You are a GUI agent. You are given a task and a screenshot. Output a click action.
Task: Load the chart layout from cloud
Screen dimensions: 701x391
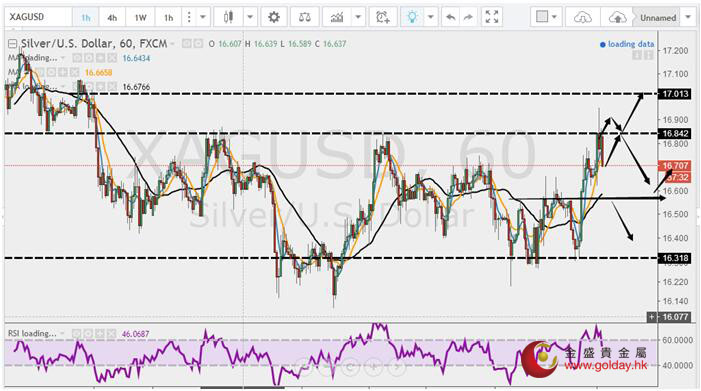pyautogui.click(x=583, y=17)
